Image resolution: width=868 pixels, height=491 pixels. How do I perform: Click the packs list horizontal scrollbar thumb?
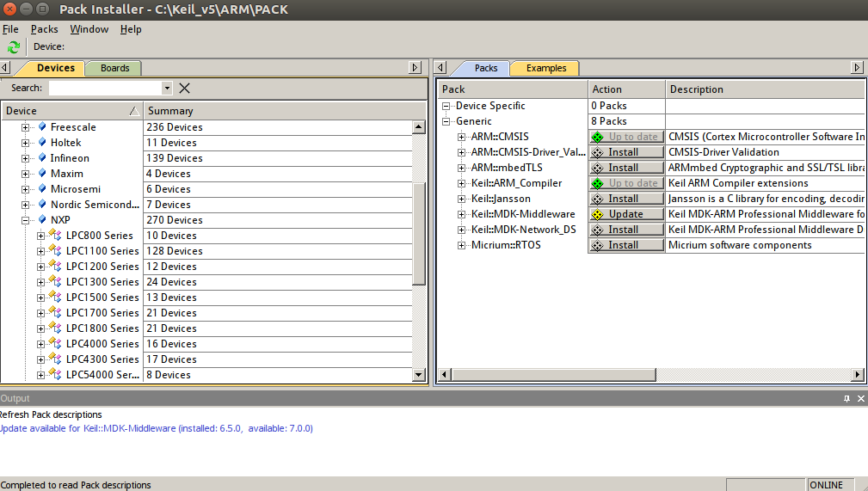point(553,375)
